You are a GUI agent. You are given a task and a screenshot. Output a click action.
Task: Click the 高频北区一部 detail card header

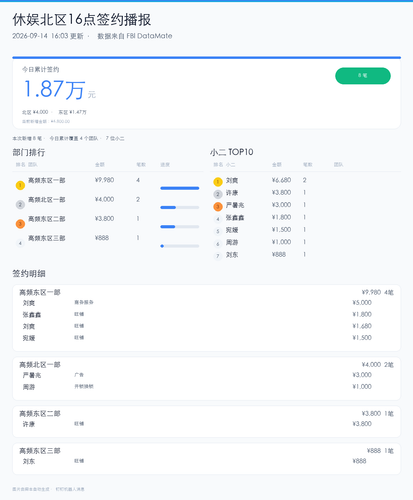tap(40, 365)
